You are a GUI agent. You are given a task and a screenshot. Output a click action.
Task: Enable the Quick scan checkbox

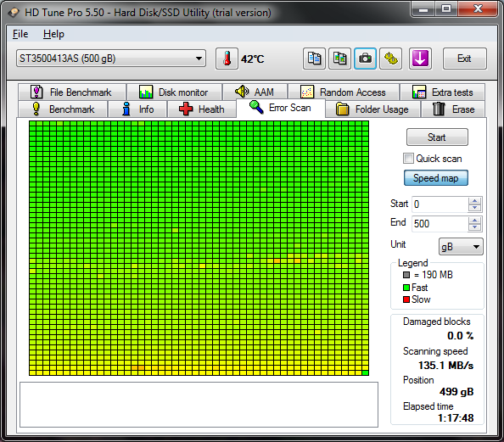point(408,159)
